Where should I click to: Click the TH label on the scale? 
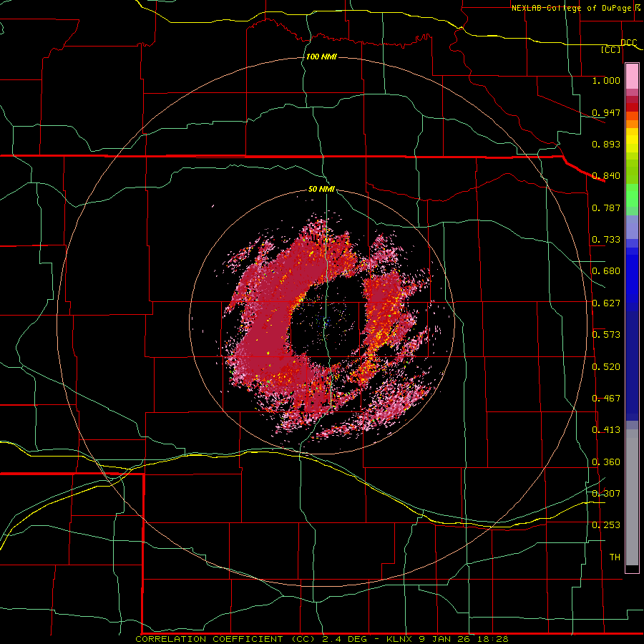pyautogui.click(x=615, y=557)
